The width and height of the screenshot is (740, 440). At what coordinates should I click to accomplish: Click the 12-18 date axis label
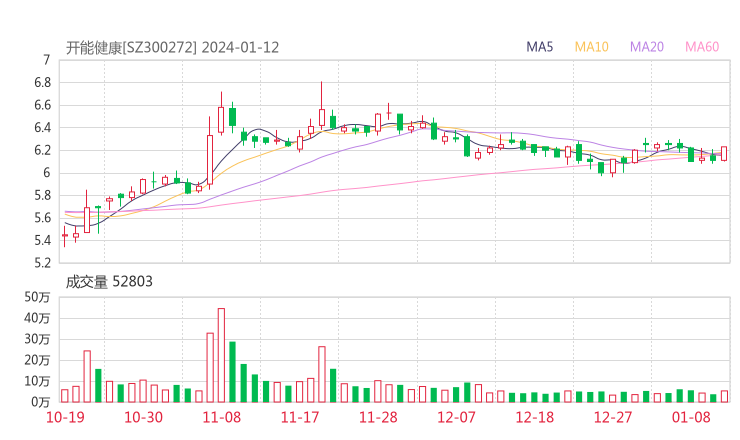point(535,417)
